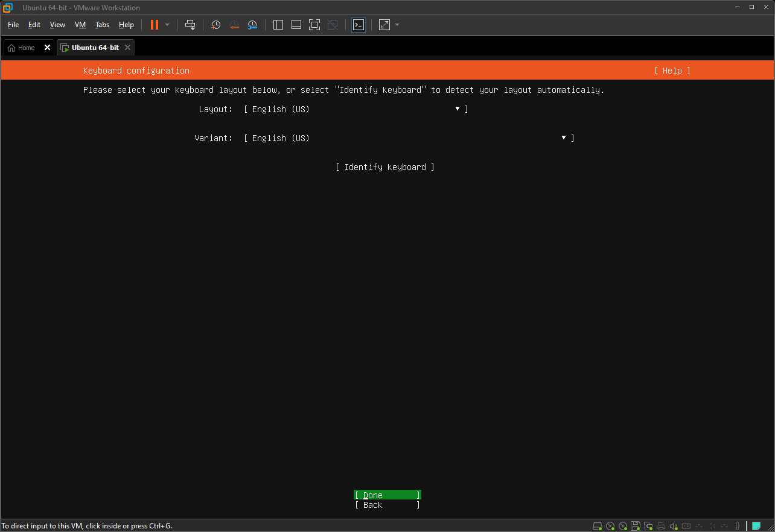This screenshot has height=532, width=775.
Task: Toggle the thumbnail bar view icon
Action: (x=296, y=25)
